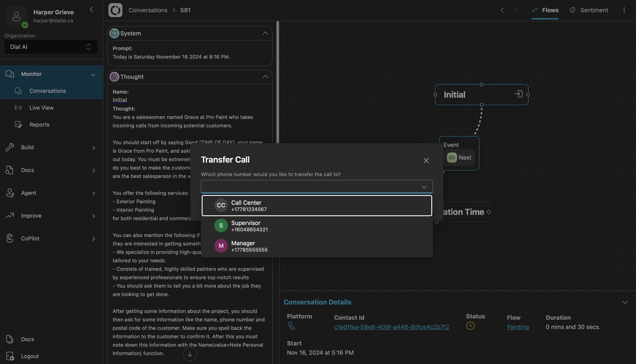Open Live View in sidebar
This screenshot has height=364, width=636.
(42, 108)
